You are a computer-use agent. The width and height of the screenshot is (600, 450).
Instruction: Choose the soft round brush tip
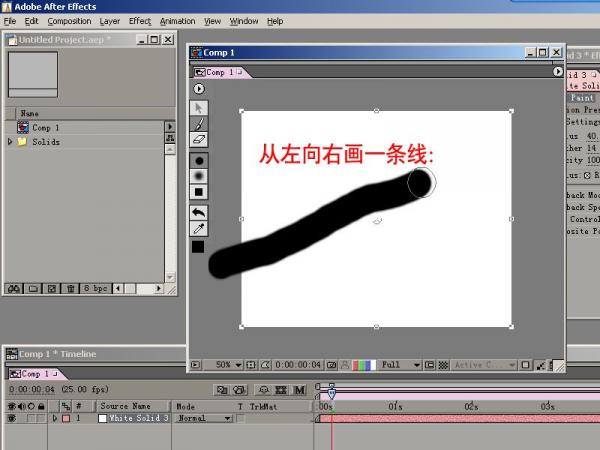[x=198, y=176]
